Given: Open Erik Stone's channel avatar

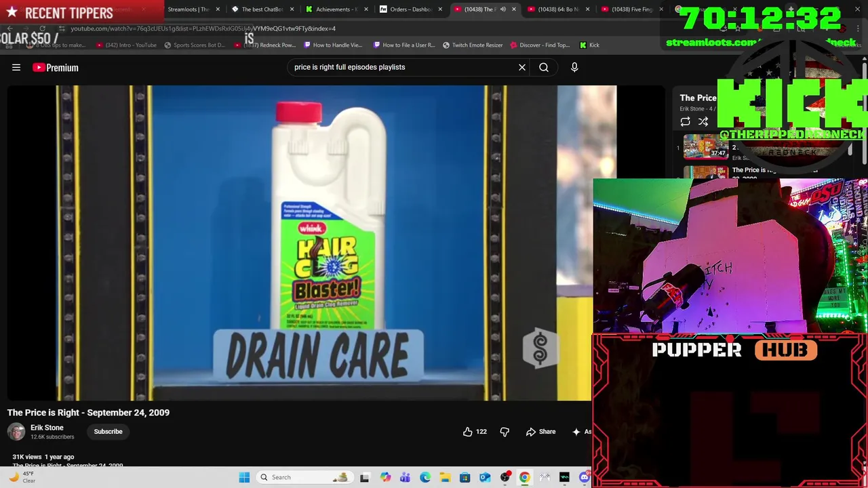Looking at the screenshot, I should coord(16,432).
